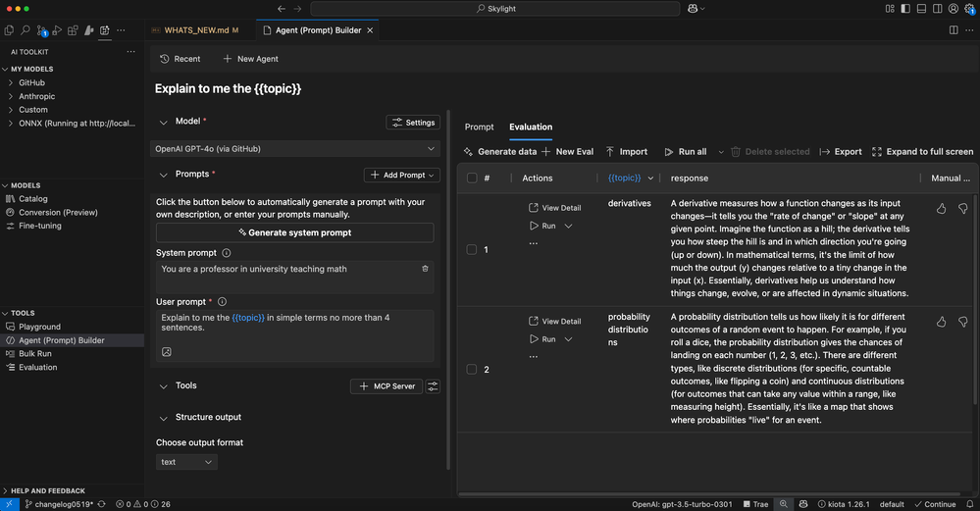Select the AI Toolkit activity bar icon
This screenshot has height=511, width=980.
coord(104,30)
